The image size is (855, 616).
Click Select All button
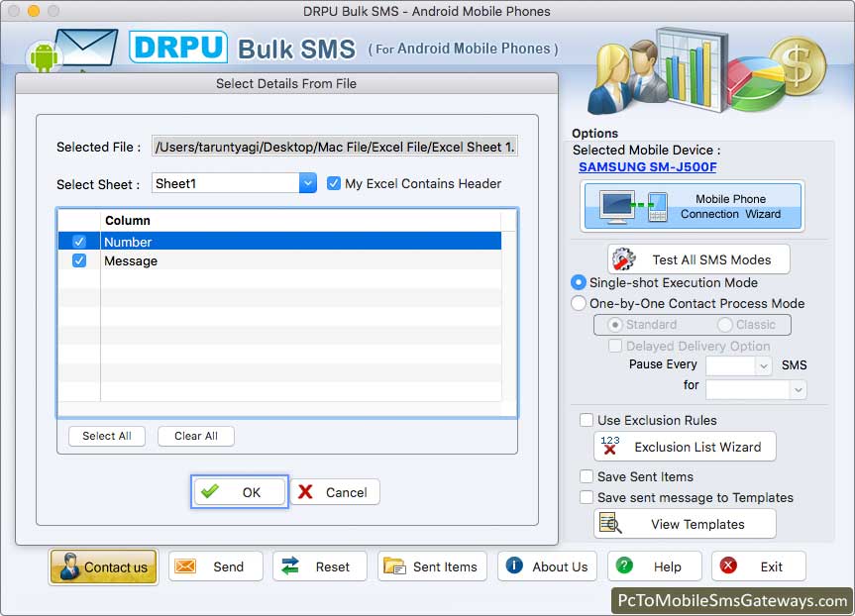[x=107, y=436]
